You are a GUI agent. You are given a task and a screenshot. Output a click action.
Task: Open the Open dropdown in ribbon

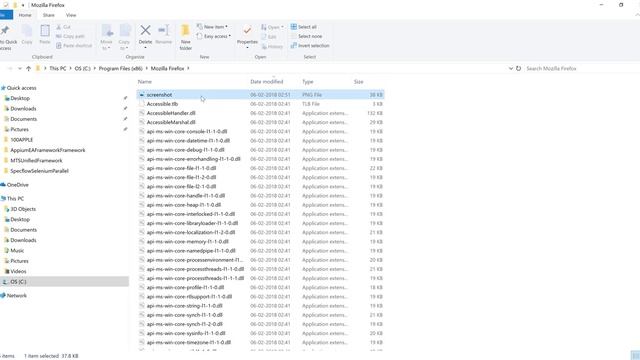272,27
